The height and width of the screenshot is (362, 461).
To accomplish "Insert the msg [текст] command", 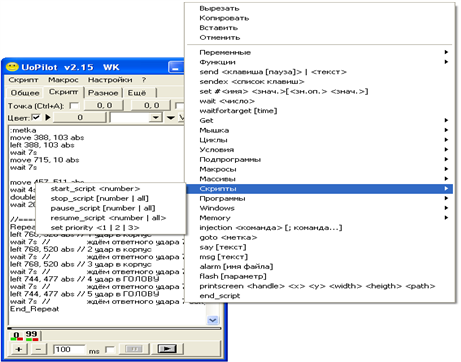I will click(319, 257).
